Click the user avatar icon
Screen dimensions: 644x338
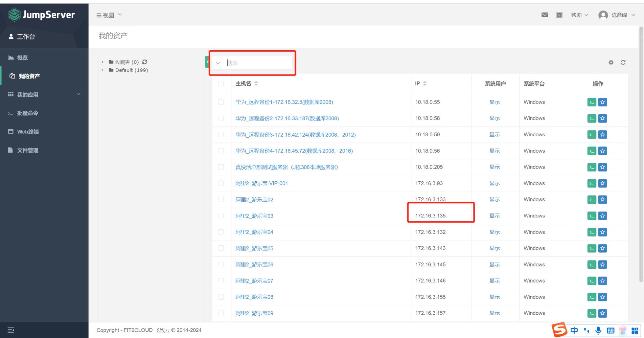pos(603,15)
